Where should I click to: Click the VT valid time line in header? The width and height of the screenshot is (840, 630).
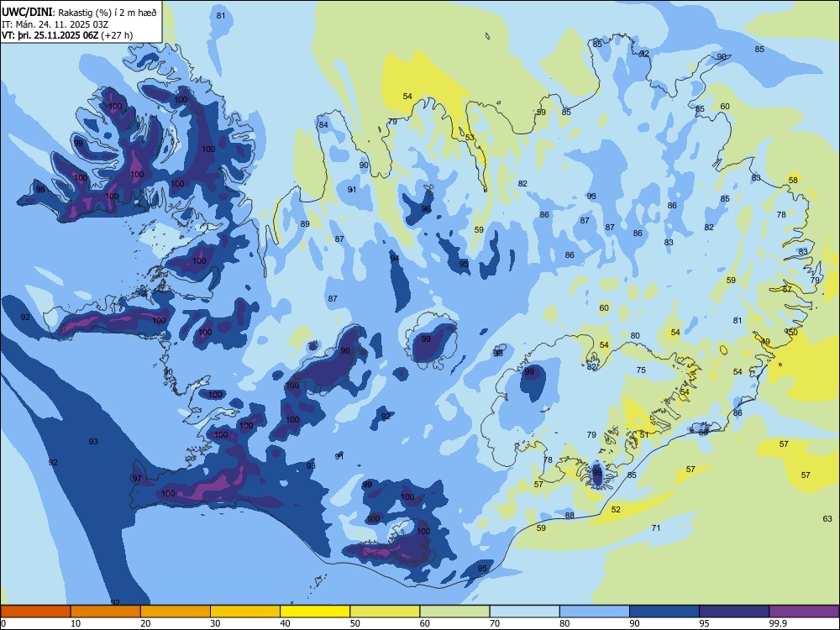click(x=67, y=35)
